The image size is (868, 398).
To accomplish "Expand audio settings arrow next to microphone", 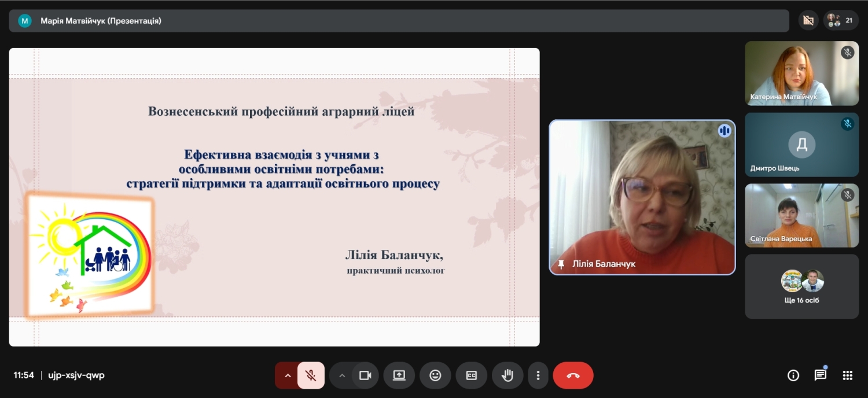I will click(287, 375).
